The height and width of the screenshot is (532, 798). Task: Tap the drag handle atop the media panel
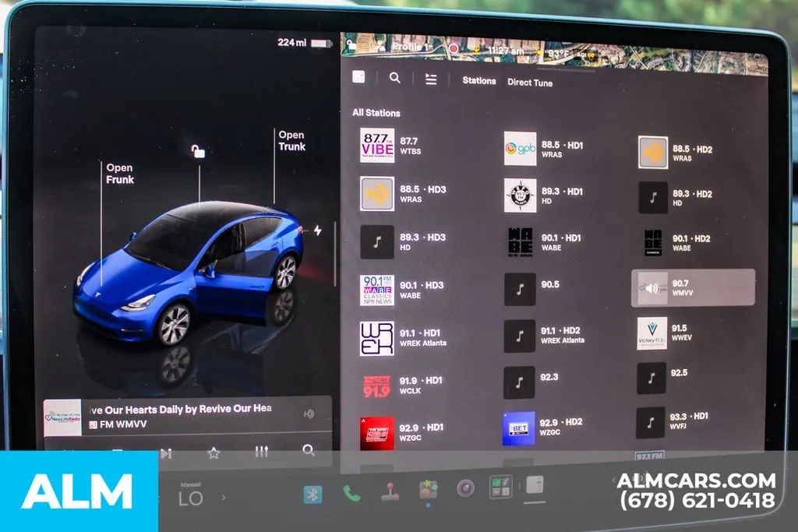567,70
